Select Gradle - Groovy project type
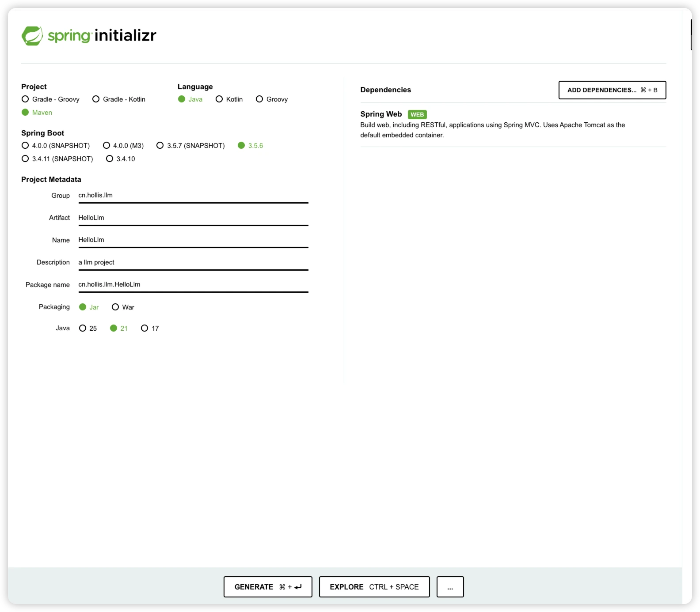 [50, 99]
